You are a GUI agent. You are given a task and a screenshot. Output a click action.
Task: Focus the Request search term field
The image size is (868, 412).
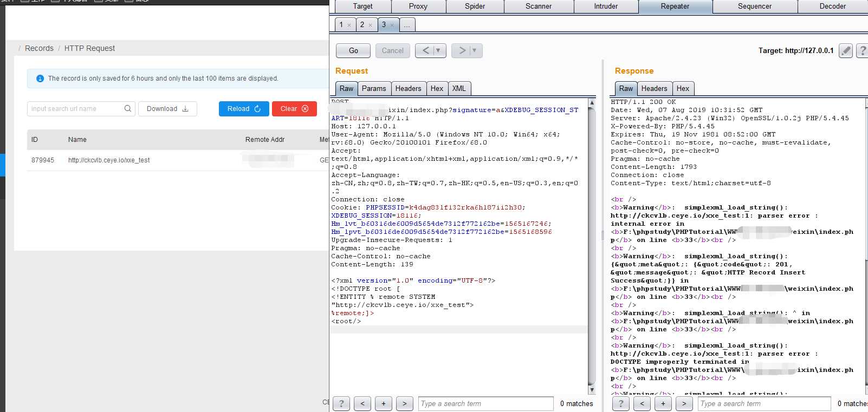[x=485, y=403]
